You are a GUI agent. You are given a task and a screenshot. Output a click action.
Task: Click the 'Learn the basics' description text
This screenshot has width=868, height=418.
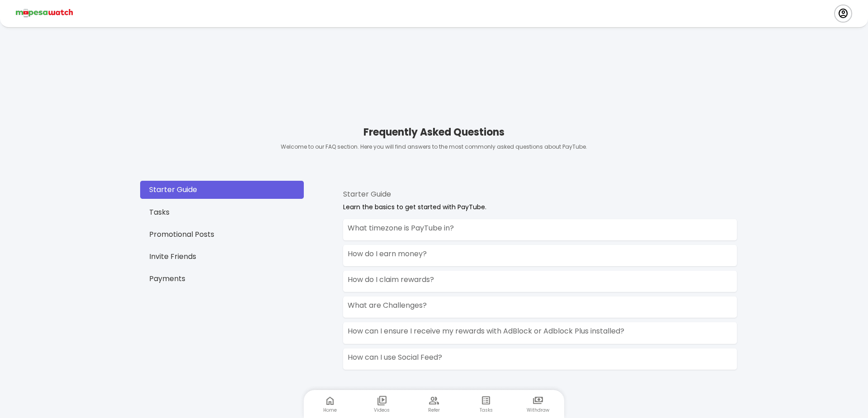coord(414,207)
